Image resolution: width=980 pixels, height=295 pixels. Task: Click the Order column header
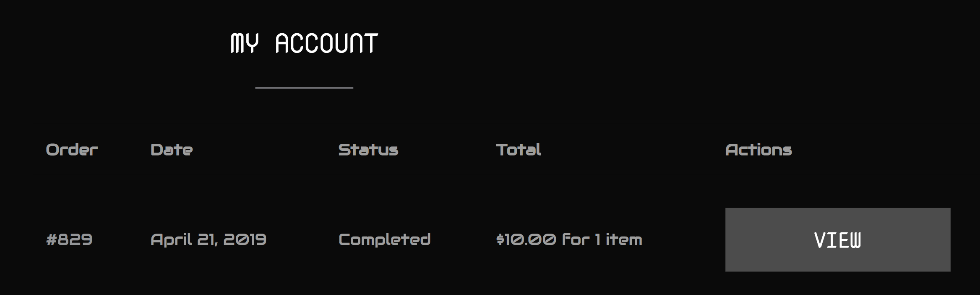click(x=72, y=150)
